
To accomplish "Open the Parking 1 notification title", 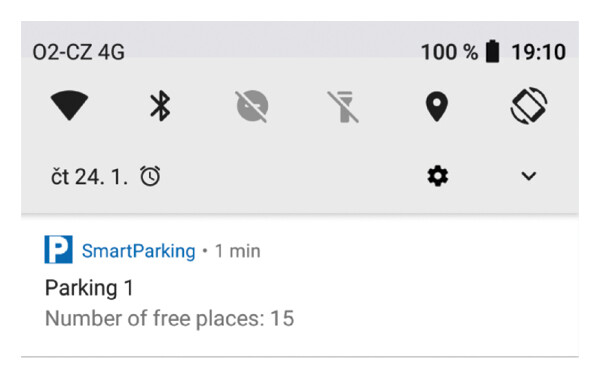I will (89, 288).
